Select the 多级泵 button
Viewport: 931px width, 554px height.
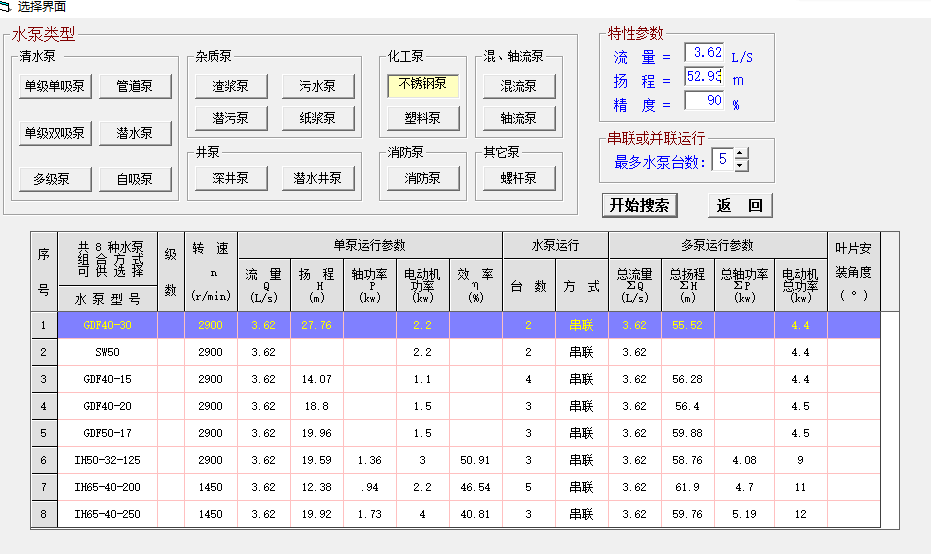55,179
